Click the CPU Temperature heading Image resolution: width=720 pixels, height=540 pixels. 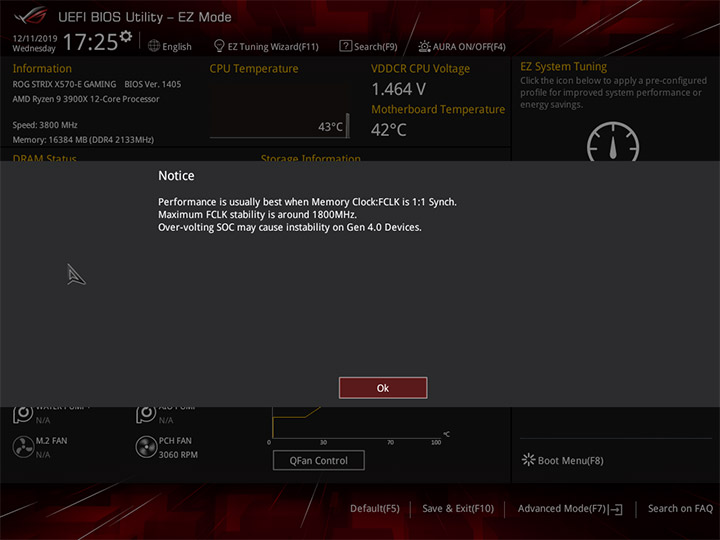(254, 68)
